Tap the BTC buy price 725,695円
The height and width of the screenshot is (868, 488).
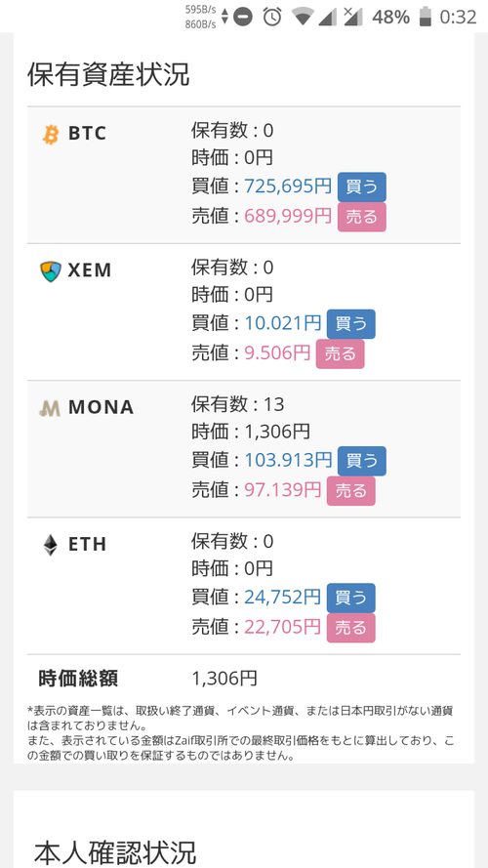[288, 186]
